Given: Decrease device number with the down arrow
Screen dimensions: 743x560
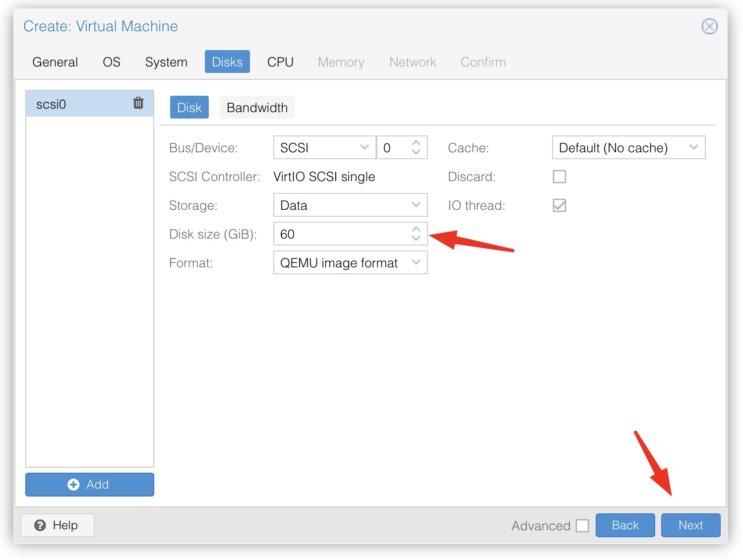Looking at the screenshot, I should coord(416,152).
